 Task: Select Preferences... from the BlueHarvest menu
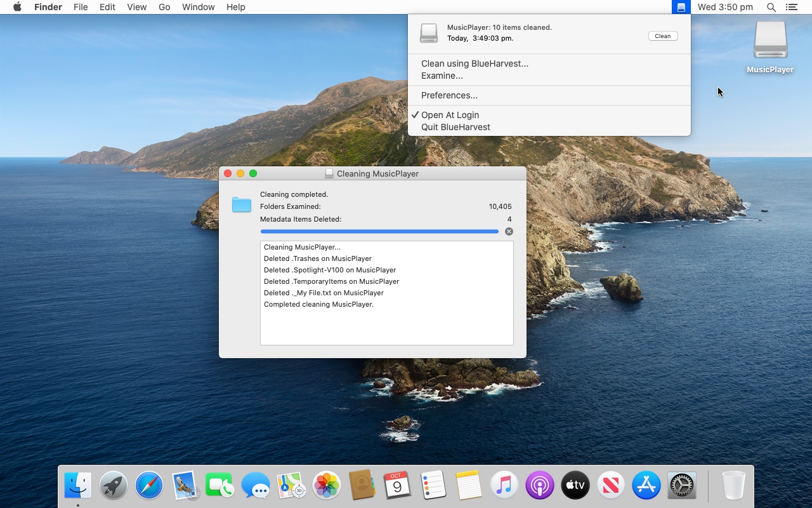pos(449,95)
